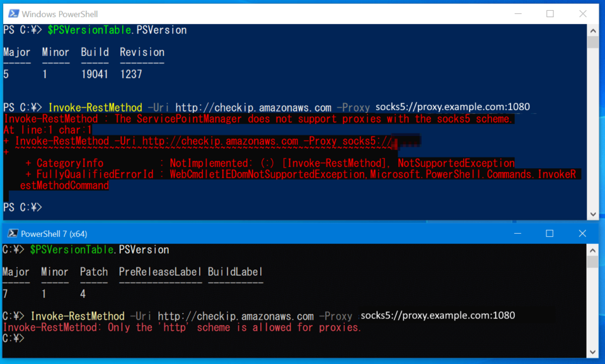
Task: Minimize the PowerShell 7 window
Action: click(x=517, y=233)
